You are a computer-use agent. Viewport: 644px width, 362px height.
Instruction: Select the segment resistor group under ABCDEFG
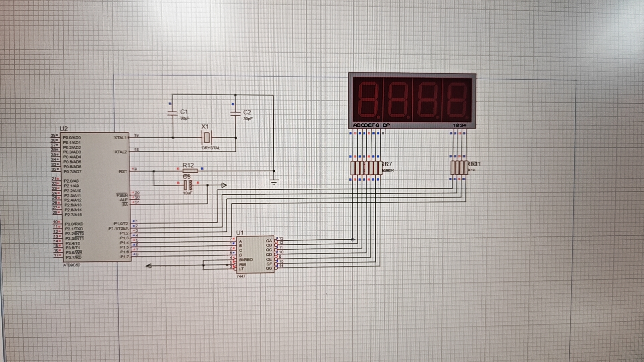366,168
